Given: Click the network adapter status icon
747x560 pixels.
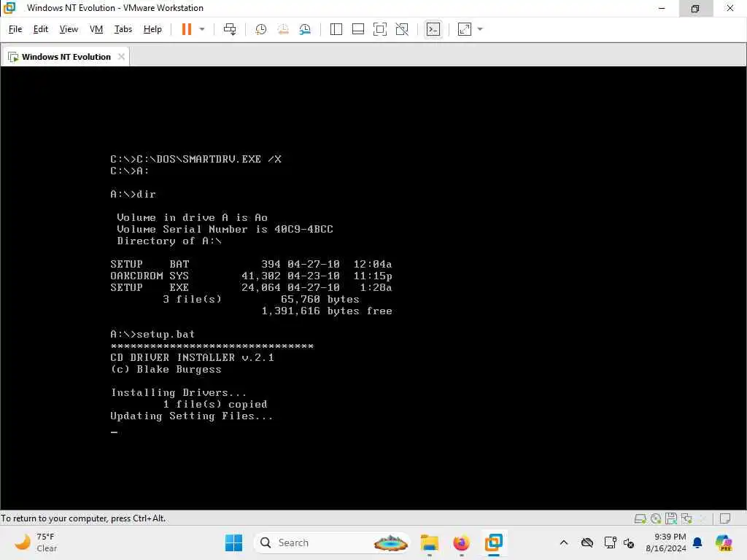Looking at the screenshot, I should coord(686,518).
